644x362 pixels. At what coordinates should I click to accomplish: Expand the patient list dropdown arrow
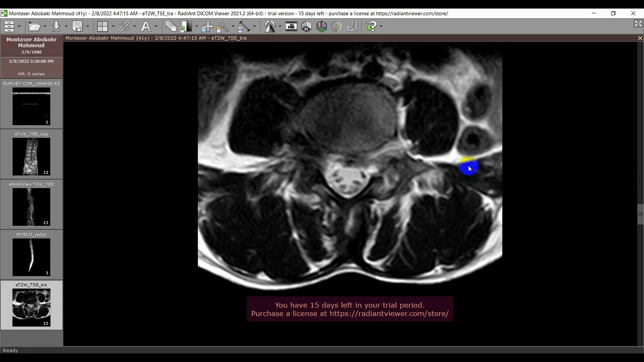[x=19, y=26]
